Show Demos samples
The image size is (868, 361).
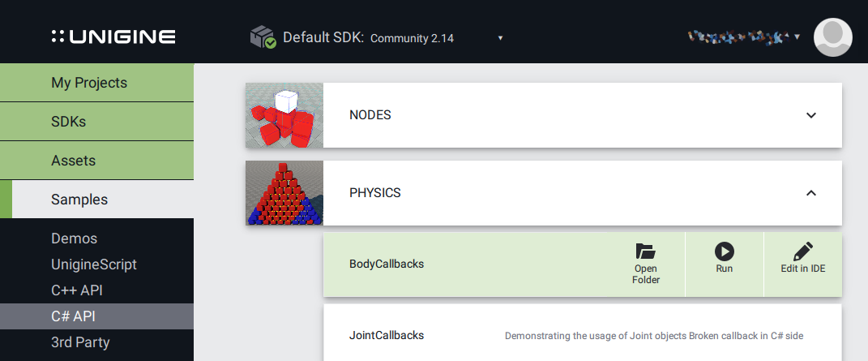coord(75,239)
